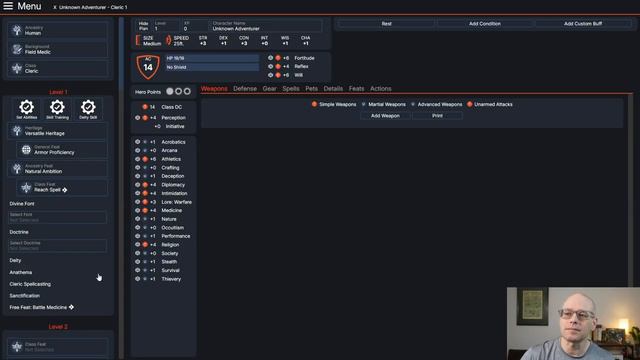Open the Select Doctrine dropdown
Image resolution: width=640 pixels, height=360 pixels.
pos(58,245)
